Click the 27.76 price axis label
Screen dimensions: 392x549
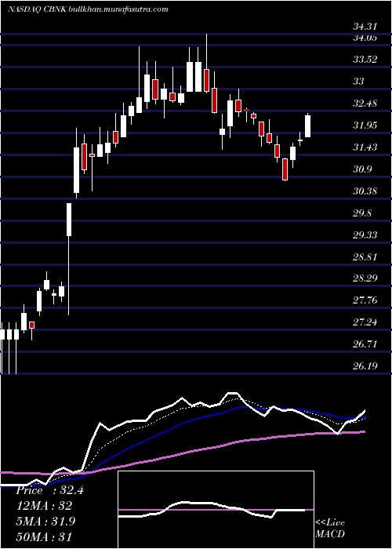coord(366,300)
